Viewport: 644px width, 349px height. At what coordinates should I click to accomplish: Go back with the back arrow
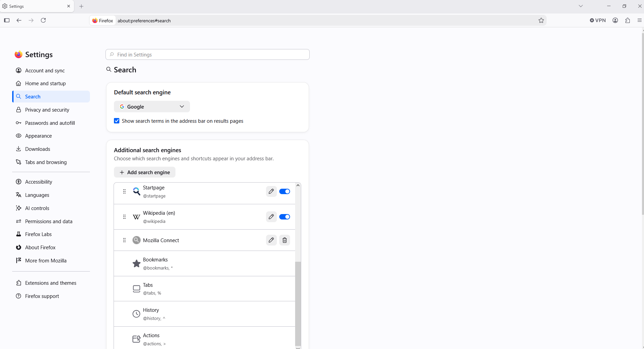(x=19, y=20)
